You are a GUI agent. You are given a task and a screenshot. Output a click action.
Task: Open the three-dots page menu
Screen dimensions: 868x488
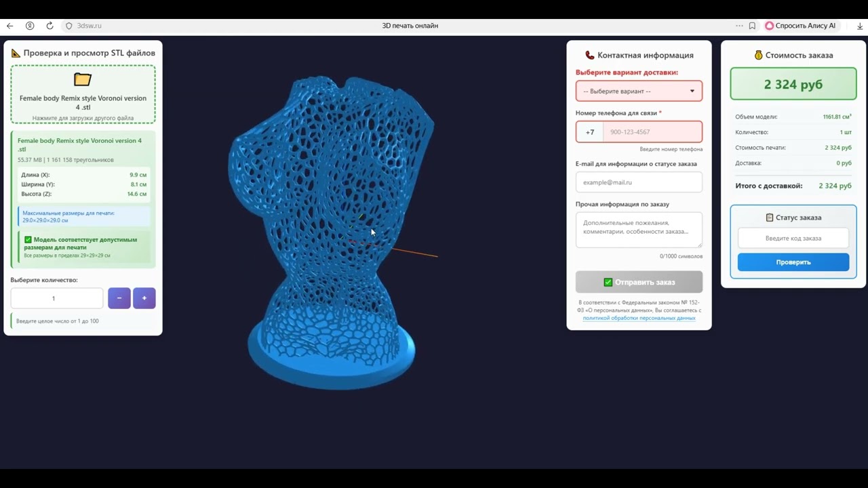pos(739,26)
